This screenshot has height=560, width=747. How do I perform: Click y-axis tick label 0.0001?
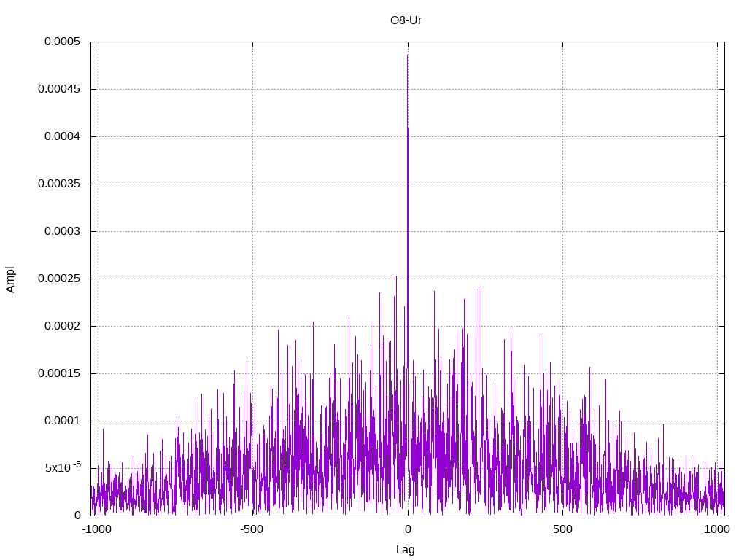[63, 421]
